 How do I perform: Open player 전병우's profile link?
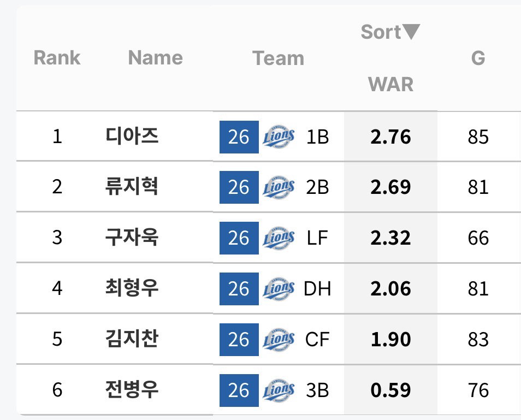[132, 389]
